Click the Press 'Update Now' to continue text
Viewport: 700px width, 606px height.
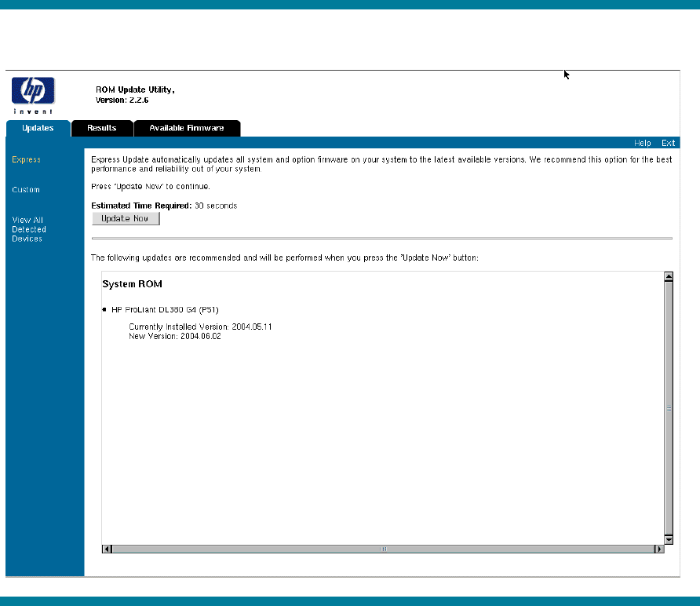[151, 186]
